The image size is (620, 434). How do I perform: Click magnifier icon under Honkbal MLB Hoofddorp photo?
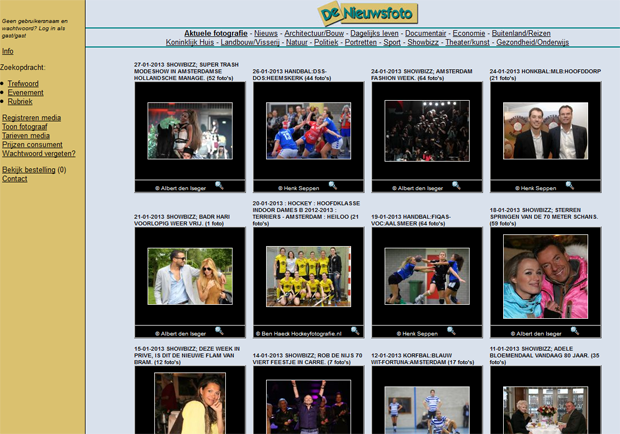569,185
